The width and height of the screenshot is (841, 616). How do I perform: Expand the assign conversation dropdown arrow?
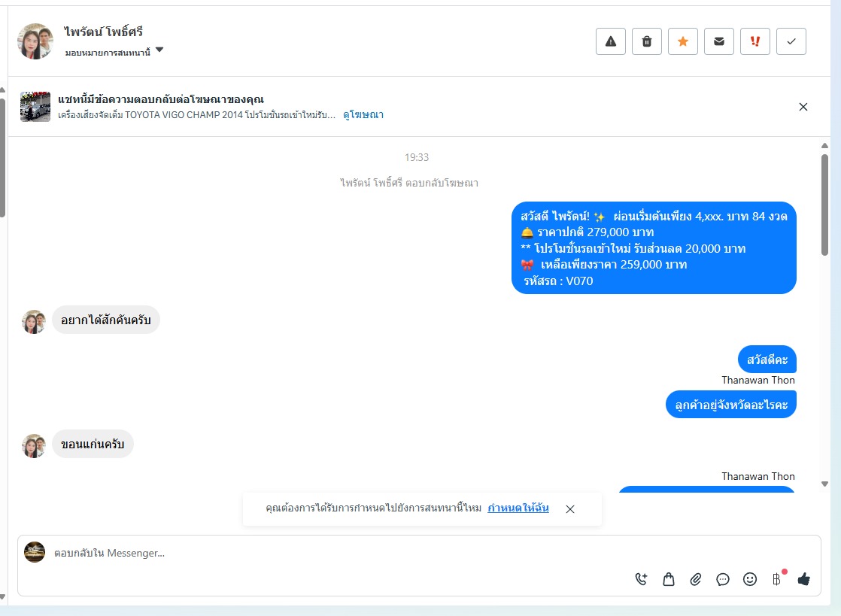159,50
